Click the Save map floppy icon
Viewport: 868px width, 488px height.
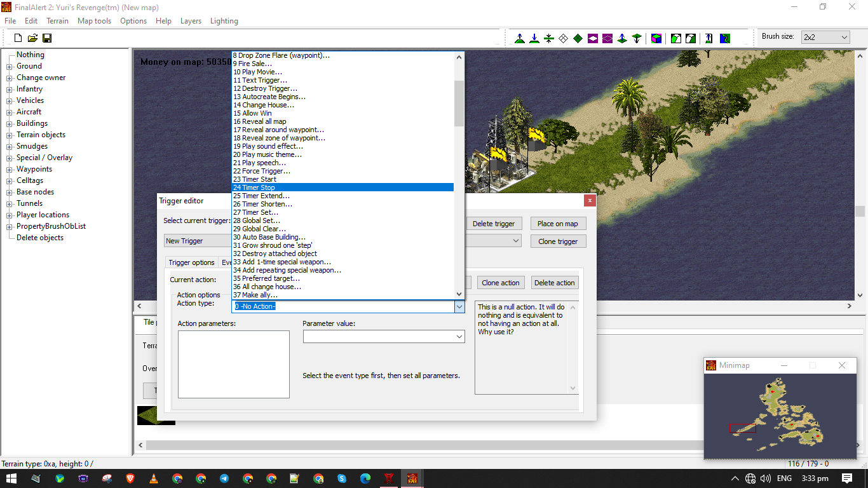click(x=47, y=38)
